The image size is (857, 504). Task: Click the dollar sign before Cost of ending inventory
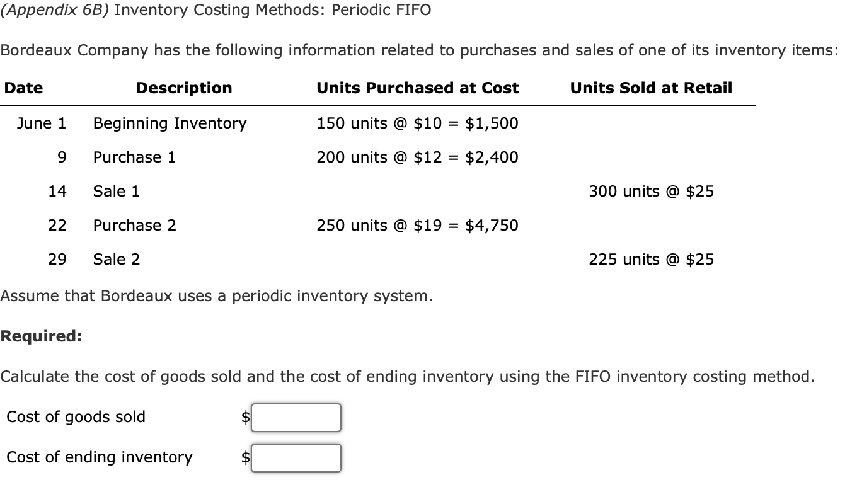point(246,457)
